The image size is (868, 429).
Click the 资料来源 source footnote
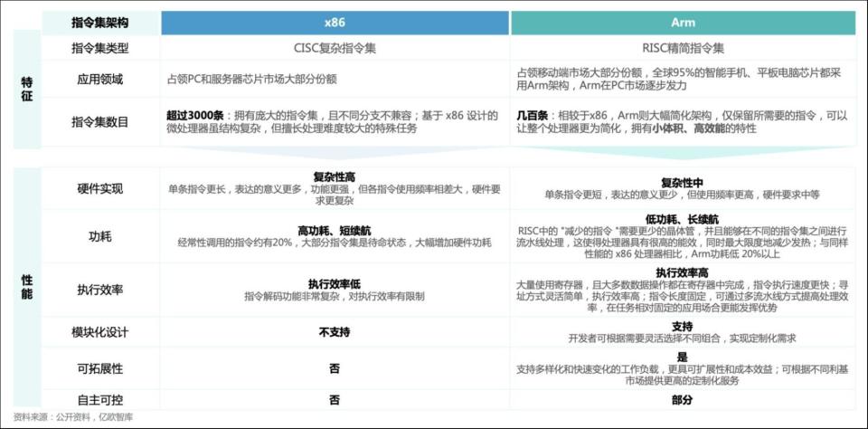click(x=73, y=417)
